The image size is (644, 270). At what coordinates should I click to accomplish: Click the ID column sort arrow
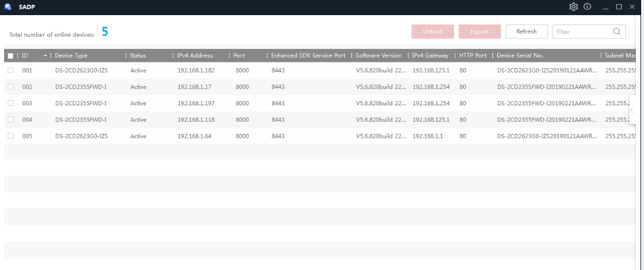pyautogui.click(x=45, y=56)
